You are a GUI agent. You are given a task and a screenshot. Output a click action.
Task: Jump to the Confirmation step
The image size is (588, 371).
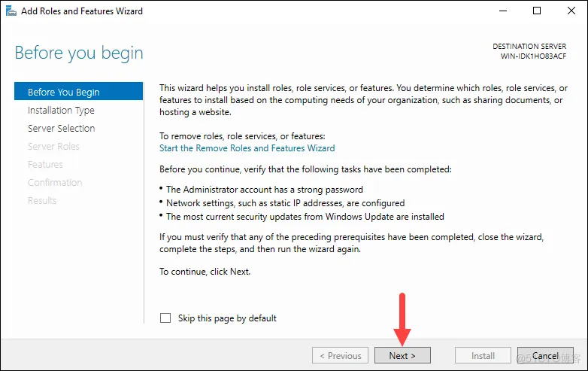click(x=55, y=182)
